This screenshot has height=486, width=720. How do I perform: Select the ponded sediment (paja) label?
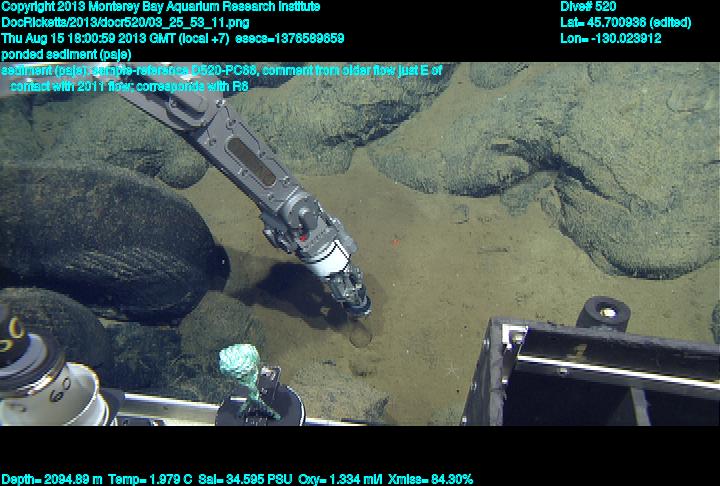66,54
